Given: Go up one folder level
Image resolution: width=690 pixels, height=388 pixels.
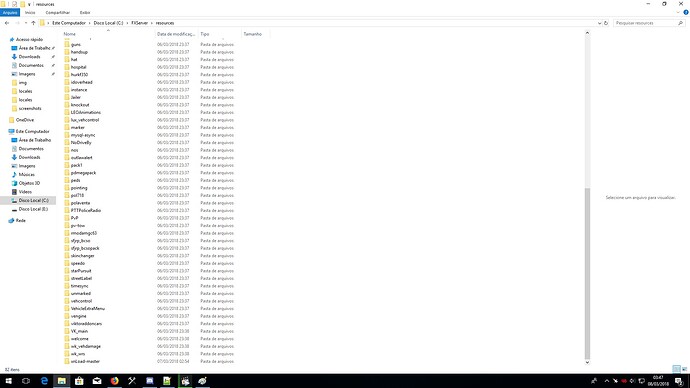Looking at the screenshot, I should click(33, 23).
